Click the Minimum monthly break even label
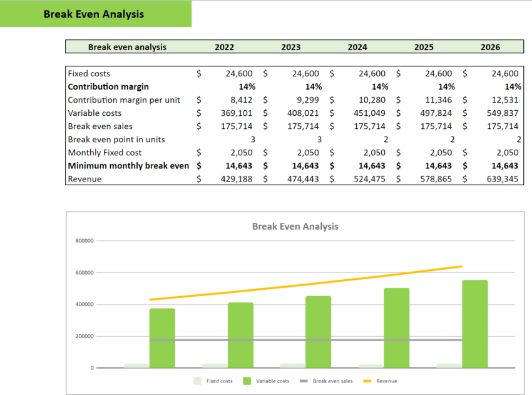 125,165
